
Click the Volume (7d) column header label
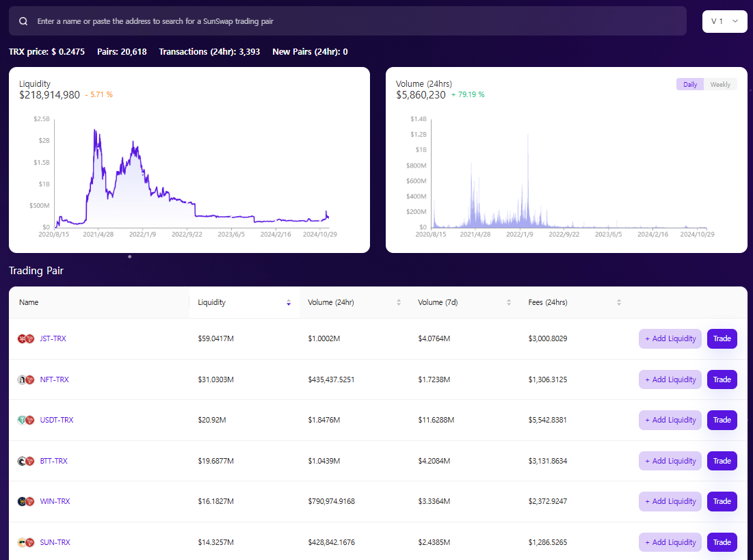click(438, 302)
